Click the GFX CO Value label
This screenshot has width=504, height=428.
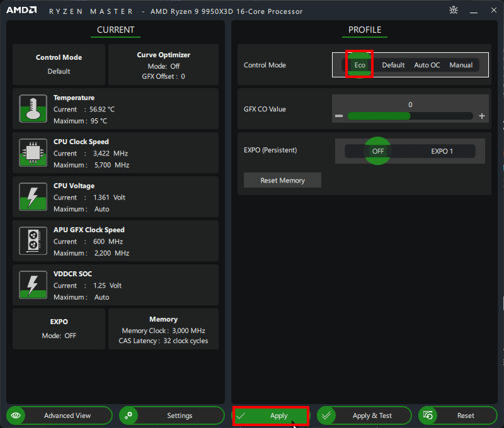[x=265, y=109]
